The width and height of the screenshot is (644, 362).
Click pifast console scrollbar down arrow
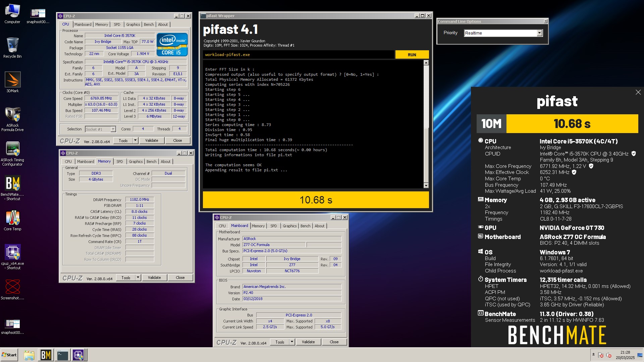click(426, 185)
